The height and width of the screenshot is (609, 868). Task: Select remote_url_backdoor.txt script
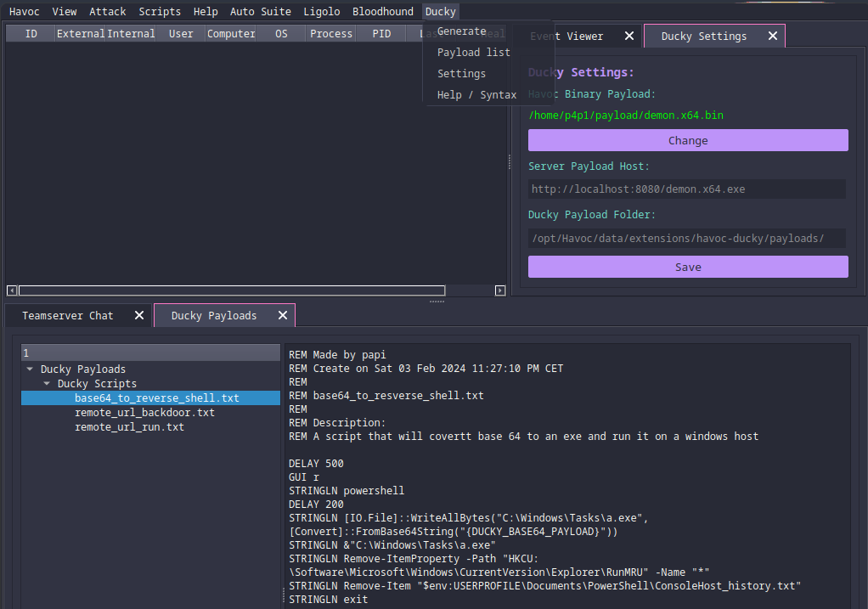[x=144, y=413]
